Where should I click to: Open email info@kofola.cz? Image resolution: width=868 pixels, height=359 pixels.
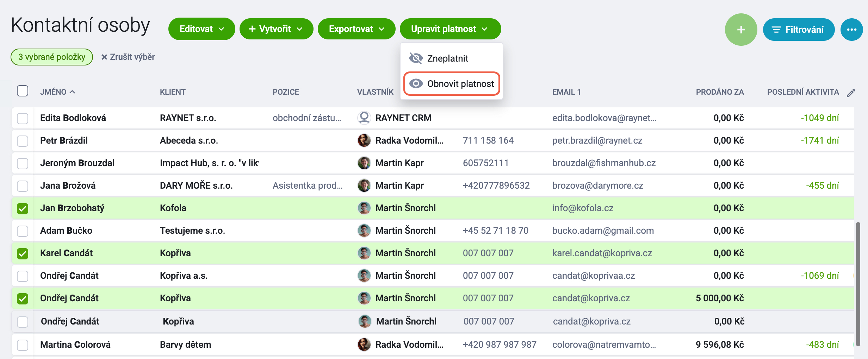coord(583,208)
